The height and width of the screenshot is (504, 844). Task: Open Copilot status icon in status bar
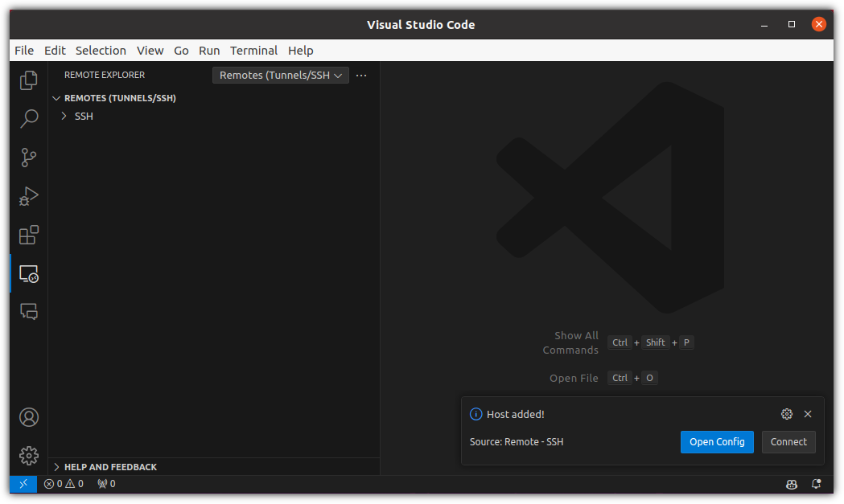tap(791, 484)
